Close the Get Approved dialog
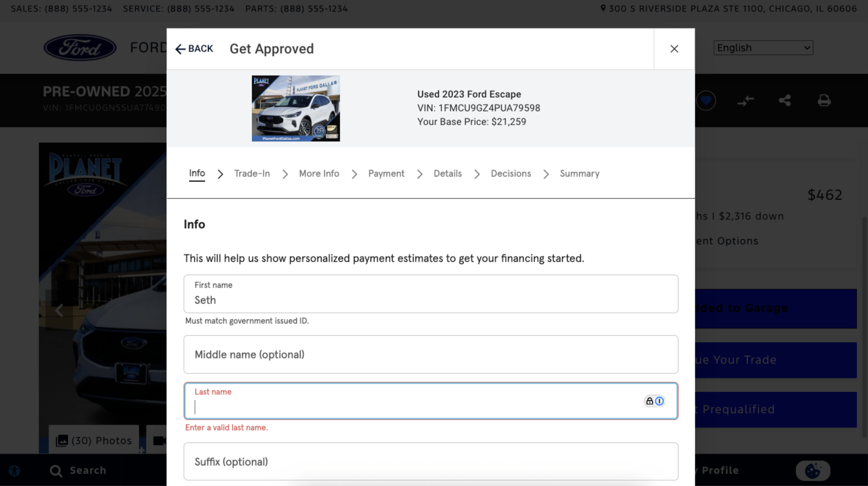Viewport: 868px width, 486px height. (674, 49)
